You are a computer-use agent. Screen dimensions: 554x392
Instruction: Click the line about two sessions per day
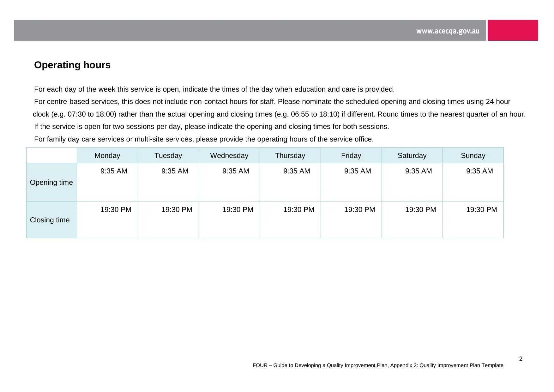212,126
